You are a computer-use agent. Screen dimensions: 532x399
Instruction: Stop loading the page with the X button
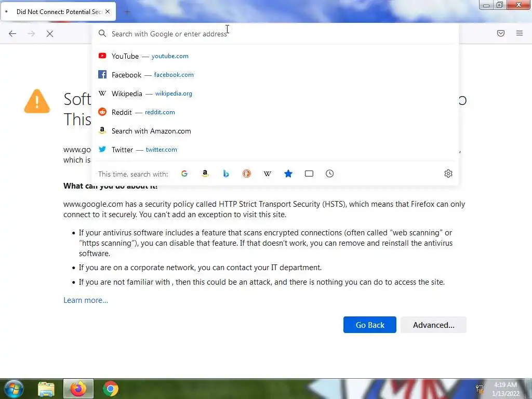tap(50, 34)
